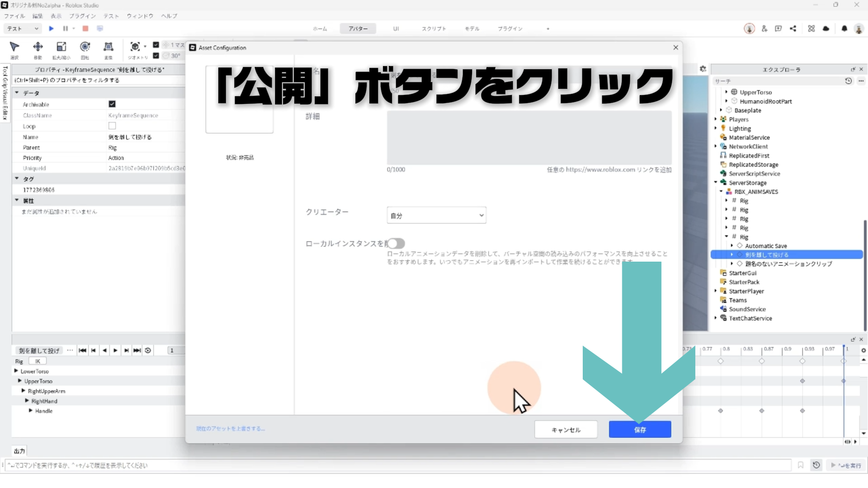Select the Move tool in toolbar
This screenshot has height=488, width=868.
(x=38, y=47)
